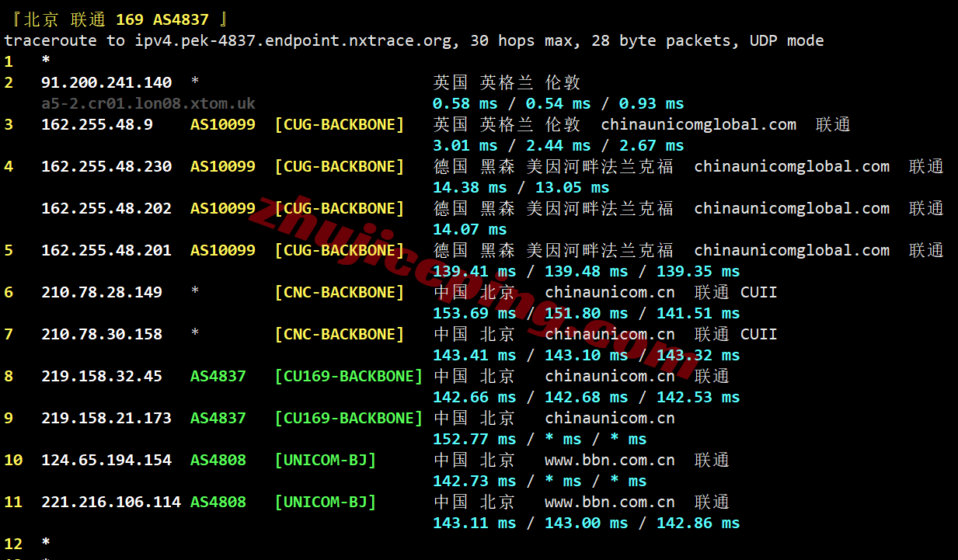Click latency line 152.77 ms / * ms / * ms
The height and width of the screenshot is (560, 958).
pos(540,439)
